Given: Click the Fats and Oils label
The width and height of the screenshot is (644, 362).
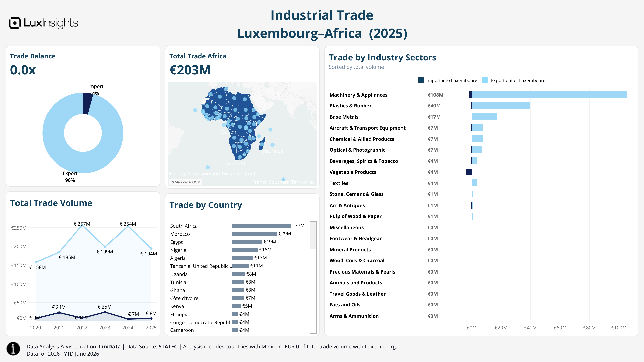Looking at the screenshot, I should (x=345, y=304).
